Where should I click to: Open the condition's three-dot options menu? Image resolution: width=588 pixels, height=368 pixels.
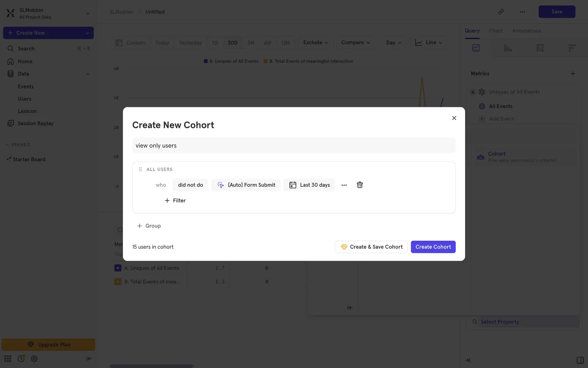[344, 185]
